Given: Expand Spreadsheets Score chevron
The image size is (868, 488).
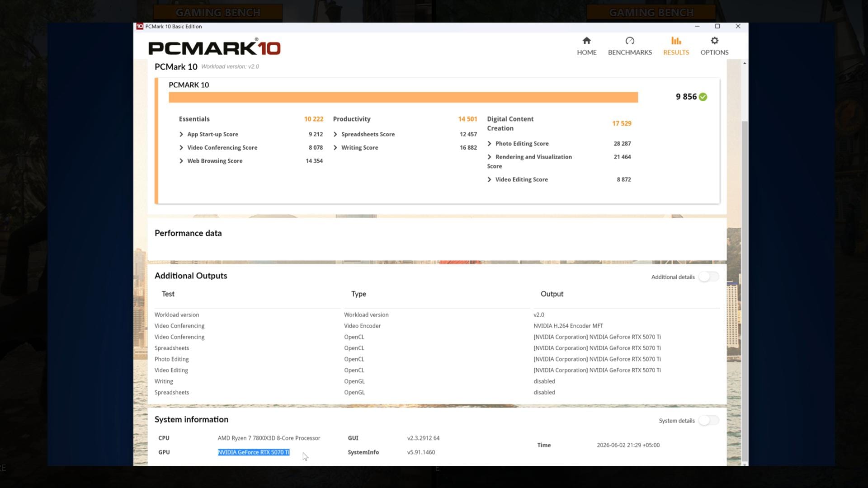Looking at the screenshot, I should point(335,134).
